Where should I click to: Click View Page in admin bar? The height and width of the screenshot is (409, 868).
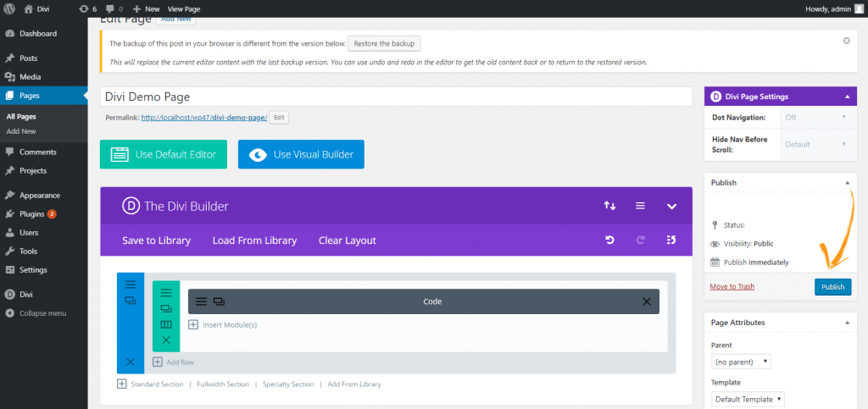[184, 8]
